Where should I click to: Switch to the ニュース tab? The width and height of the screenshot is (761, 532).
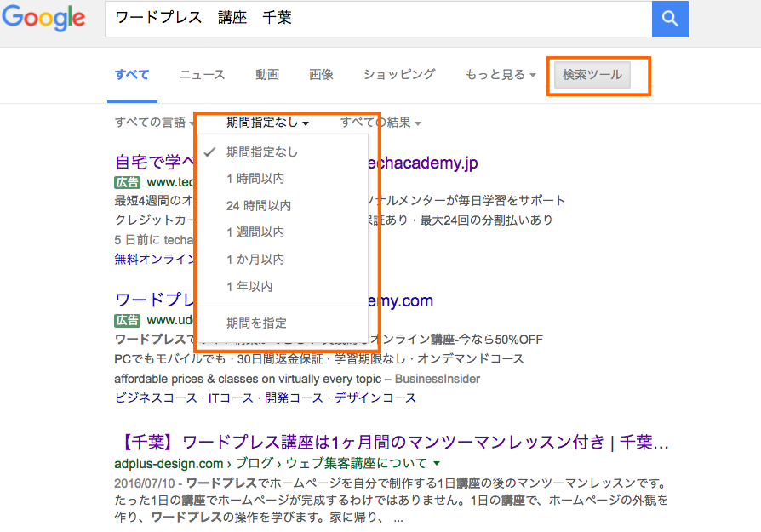point(203,75)
